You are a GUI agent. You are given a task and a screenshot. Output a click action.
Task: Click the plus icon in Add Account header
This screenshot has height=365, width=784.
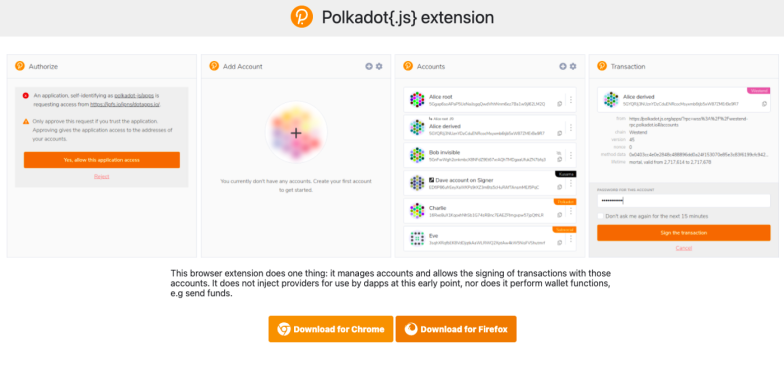369,66
